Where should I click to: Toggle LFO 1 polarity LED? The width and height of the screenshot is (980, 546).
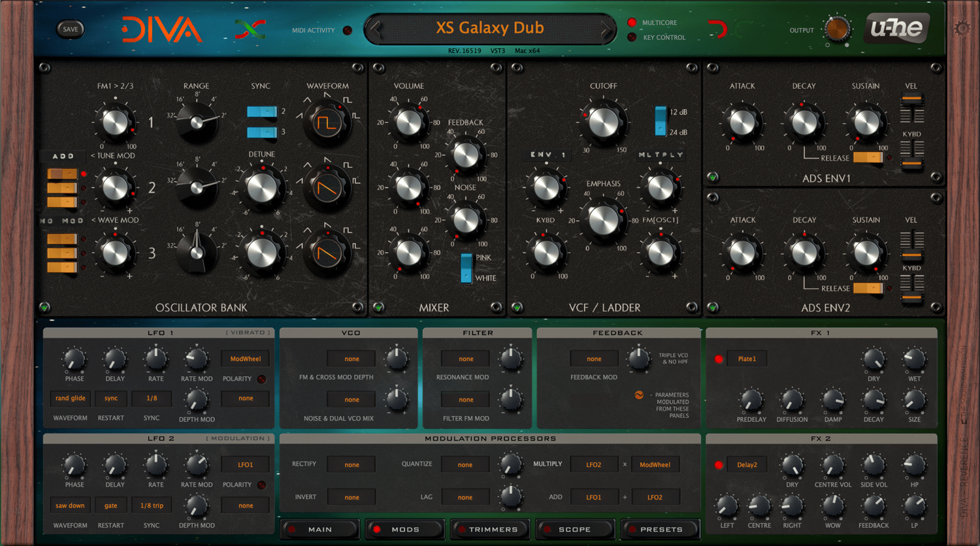pos(261,379)
